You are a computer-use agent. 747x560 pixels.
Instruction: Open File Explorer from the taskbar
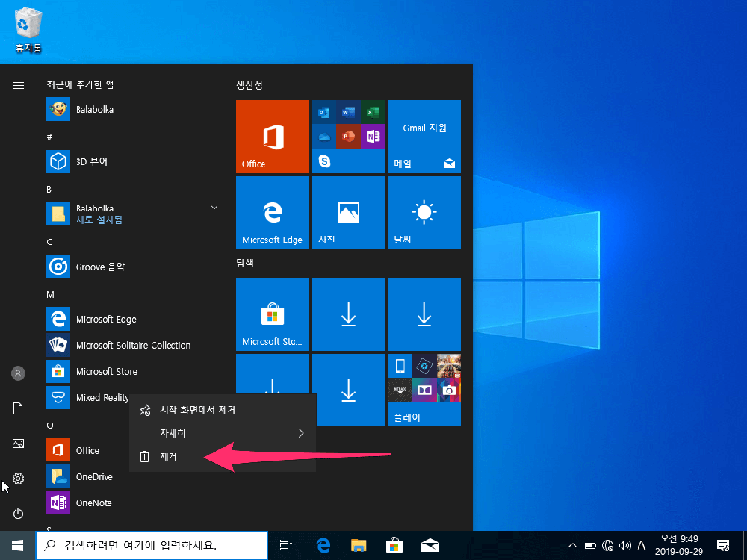click(359, 546)
